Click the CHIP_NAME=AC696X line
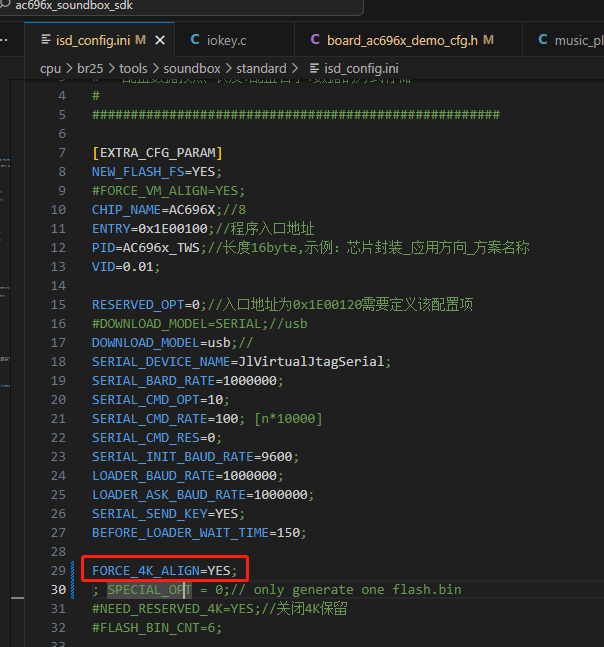Image resolution: width=604 pixels, height=647 pixels. click(169, 210)
